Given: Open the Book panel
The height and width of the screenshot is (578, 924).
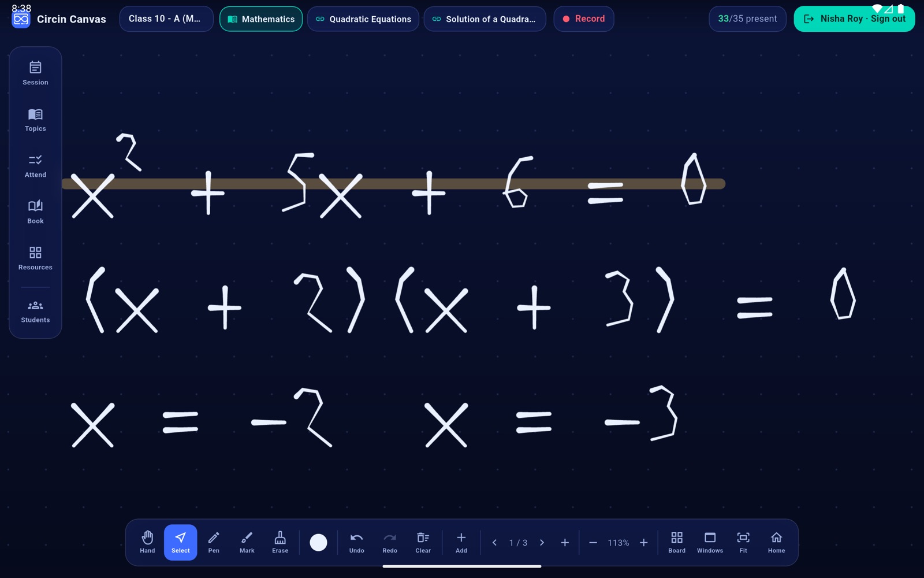Looking at the screenshot, I should pos(35,212).
